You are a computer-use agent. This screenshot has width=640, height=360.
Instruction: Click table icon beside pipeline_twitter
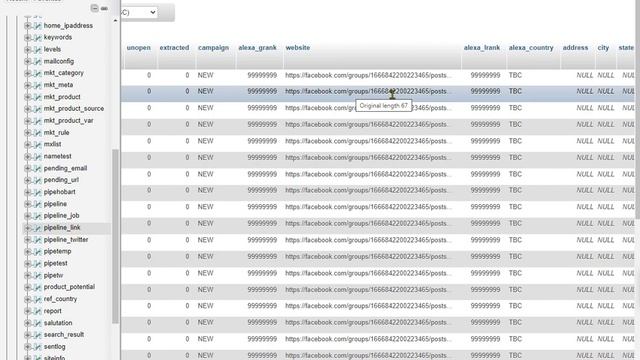pyautogui.click(x=38, y=240)
